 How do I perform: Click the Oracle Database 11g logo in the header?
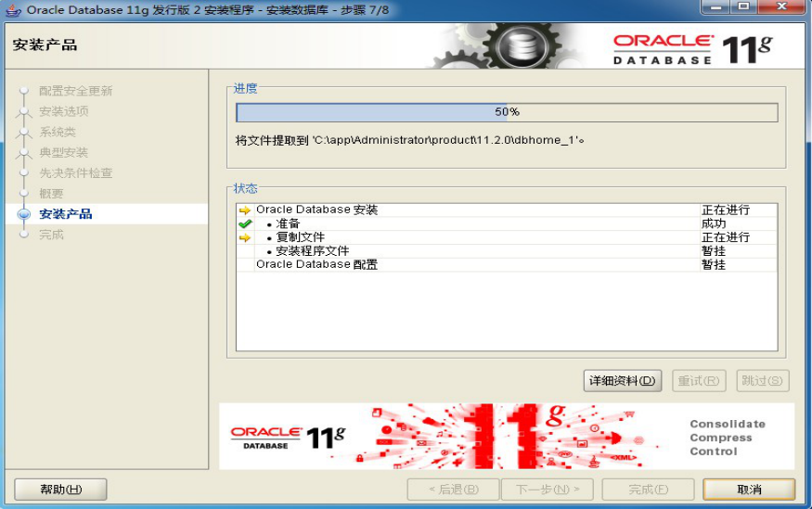point(693,48)
